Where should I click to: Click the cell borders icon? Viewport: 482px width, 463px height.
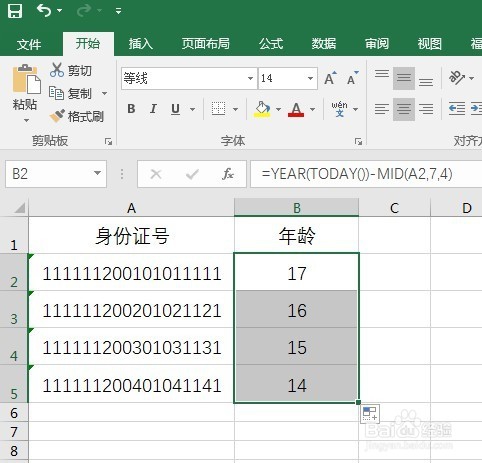(x=218, y=109)
